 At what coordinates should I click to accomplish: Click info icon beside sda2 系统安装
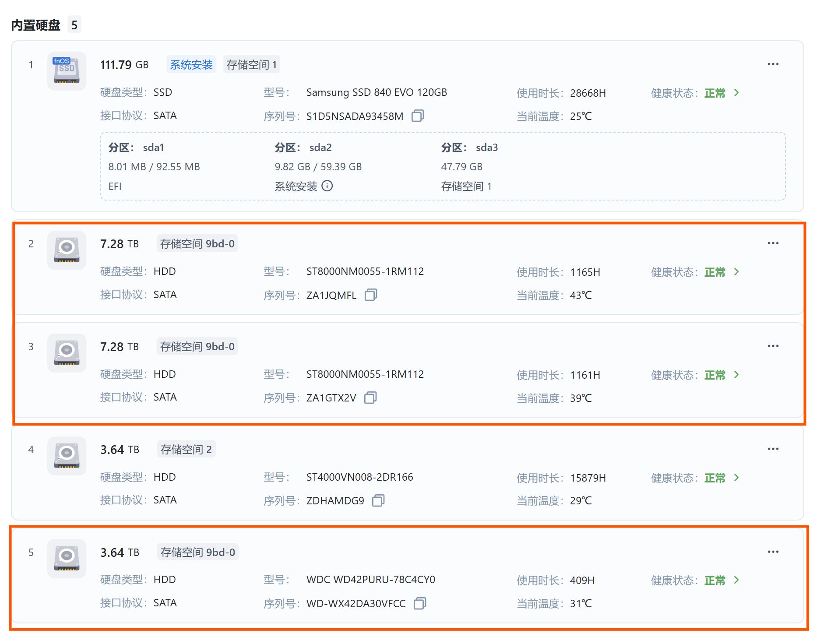tap(327, 186)
